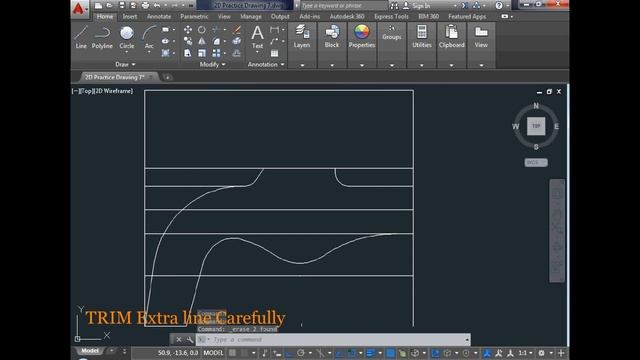Viewport: 640px width, 360px height.
Task: Click the Rectangle draw icon
Action: [165, 30]
